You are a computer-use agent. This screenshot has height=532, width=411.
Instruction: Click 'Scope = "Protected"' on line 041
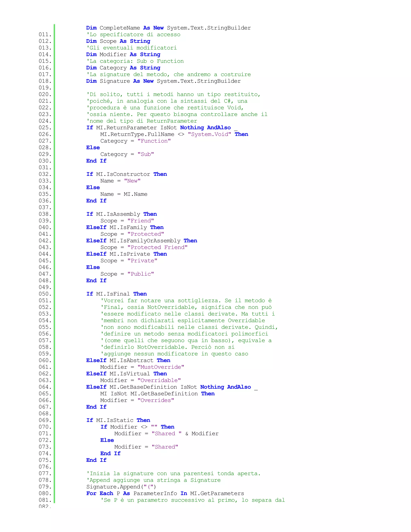[x=132, y=234]
